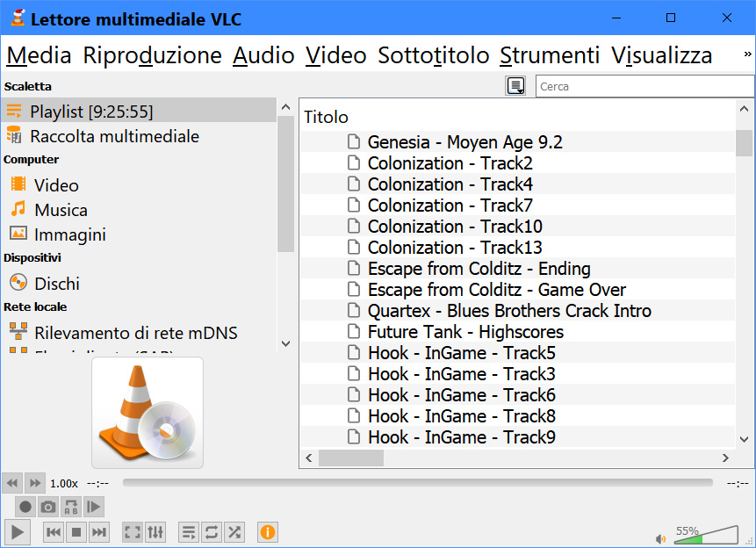Viewport: 756px width, 548px height.
Task: Click playlist scroll down arrow
Action: (745, 439)
